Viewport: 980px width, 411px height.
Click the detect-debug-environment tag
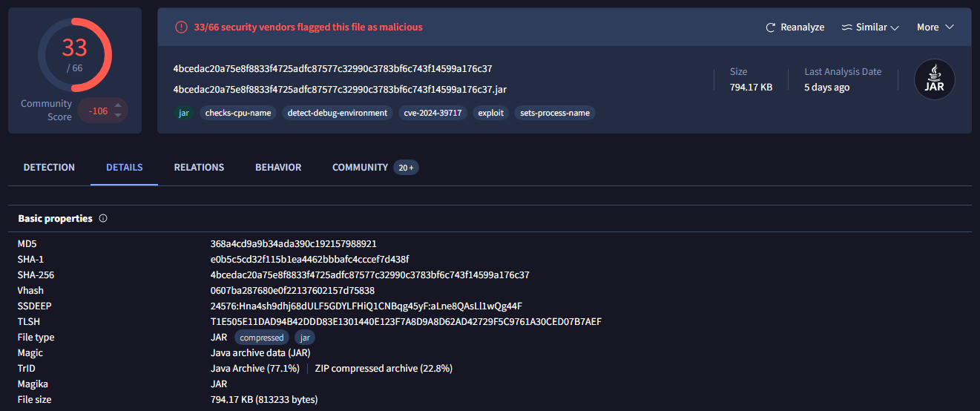click(x=338, y=114)
